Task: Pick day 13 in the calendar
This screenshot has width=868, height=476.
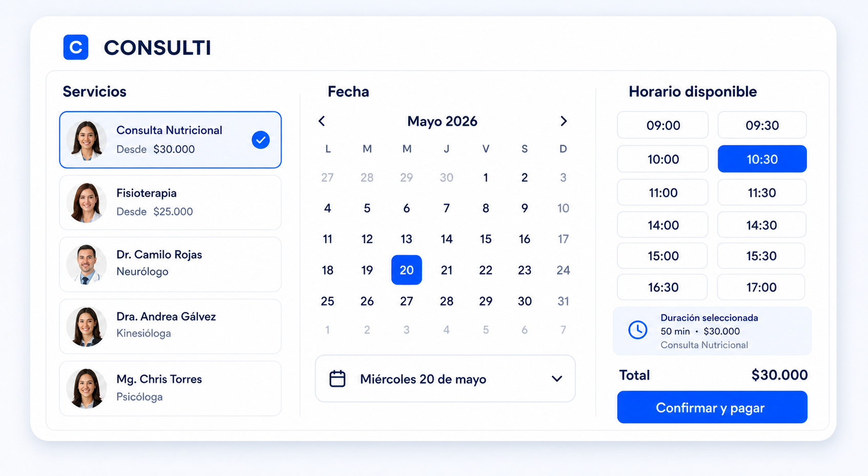Action: 407,239
